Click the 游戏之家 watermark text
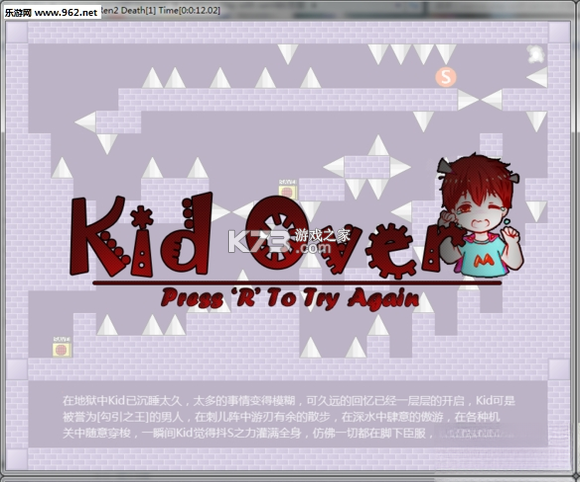 click(322, 235)
